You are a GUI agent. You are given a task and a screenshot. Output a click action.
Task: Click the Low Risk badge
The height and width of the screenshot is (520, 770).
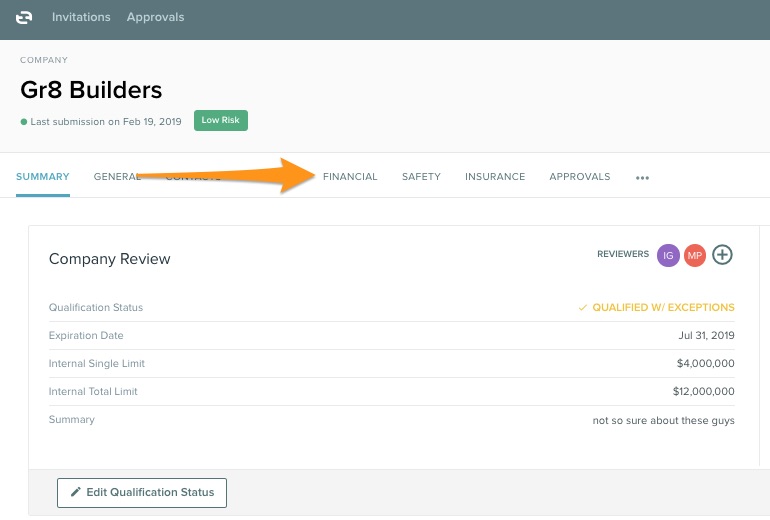(x=220, y=121)
